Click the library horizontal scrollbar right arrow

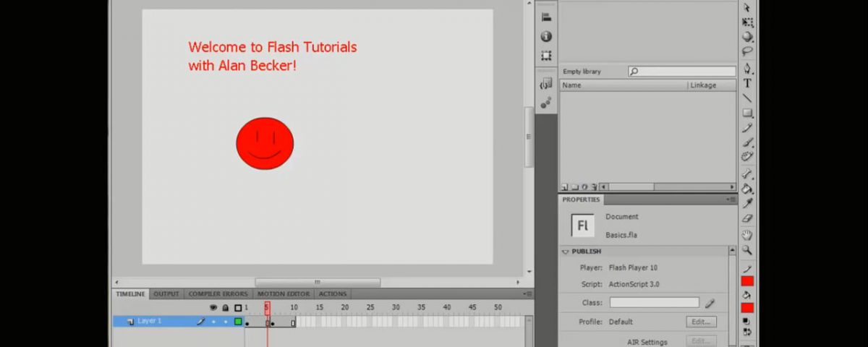click(732, 187)
